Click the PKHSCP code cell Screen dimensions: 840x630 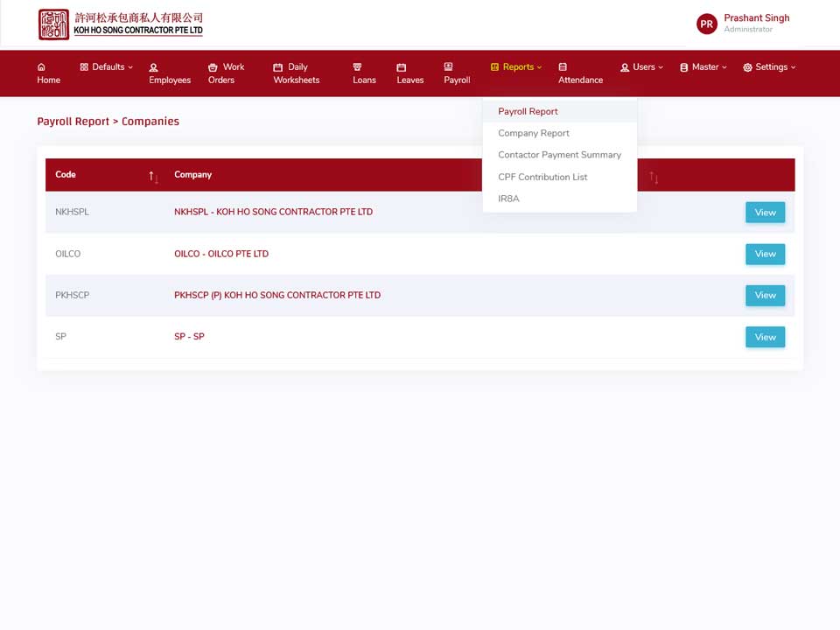pos(72,295)
